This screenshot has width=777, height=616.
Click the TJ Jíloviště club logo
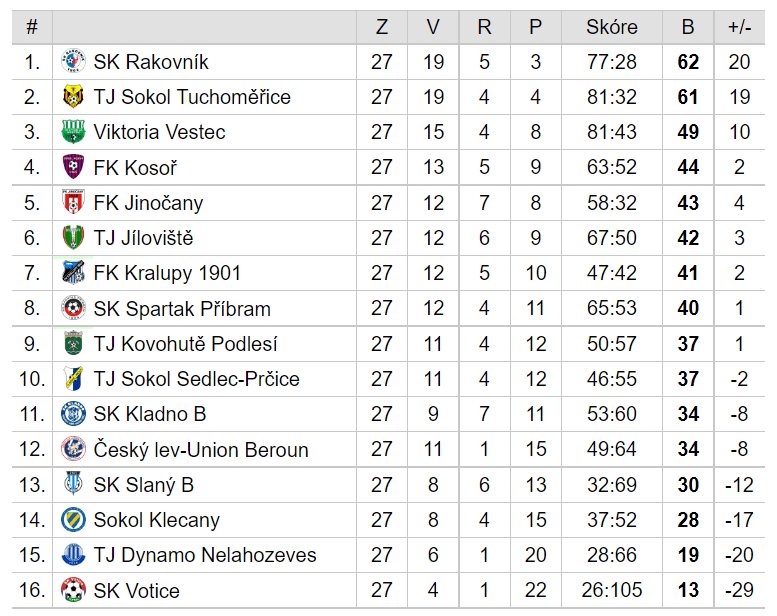tap(73, 237)
